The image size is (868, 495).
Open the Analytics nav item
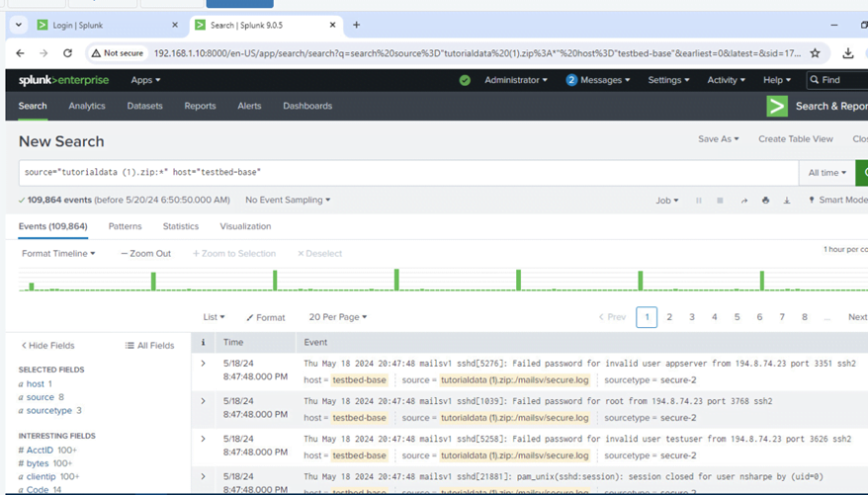87,106
